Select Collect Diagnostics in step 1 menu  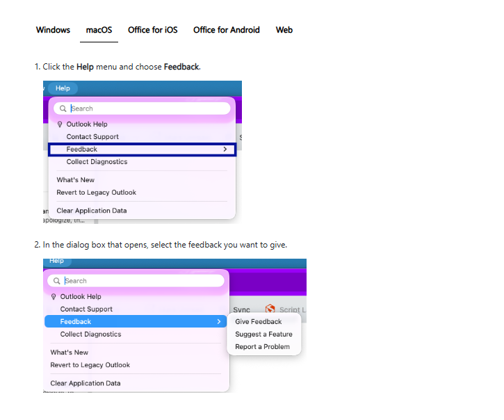[97, 162]
